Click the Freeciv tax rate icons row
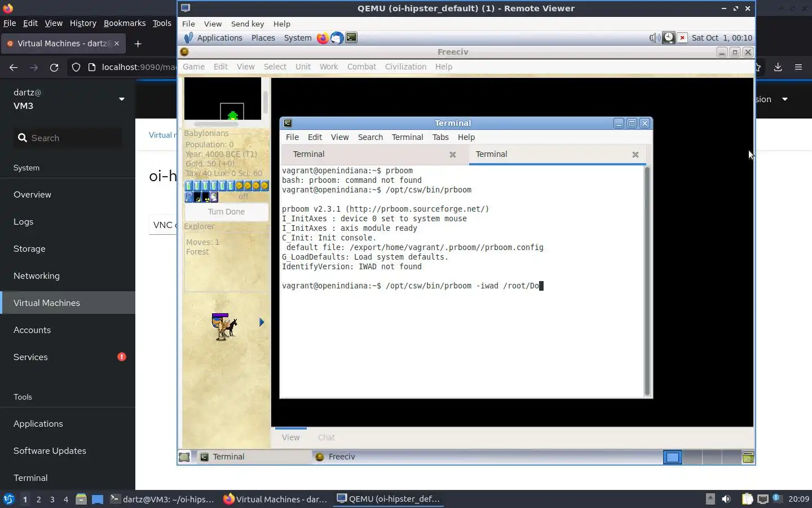This screenshot has width=812, height=508. (227, 185)
